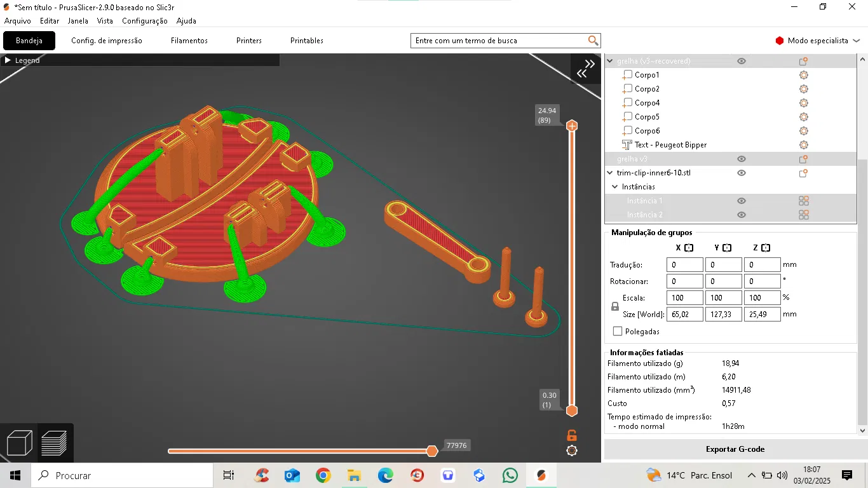Switch to 3D editor view cube icon
Image resolution: width=868 pixels, height=488 pixels.
19,443
